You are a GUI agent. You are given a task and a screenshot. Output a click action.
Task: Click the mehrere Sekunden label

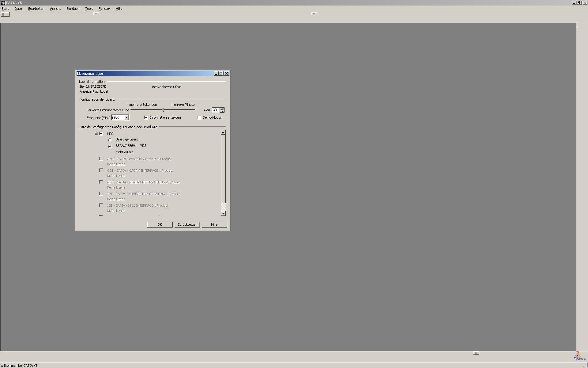pyautogui.click(x=143, y=105)
